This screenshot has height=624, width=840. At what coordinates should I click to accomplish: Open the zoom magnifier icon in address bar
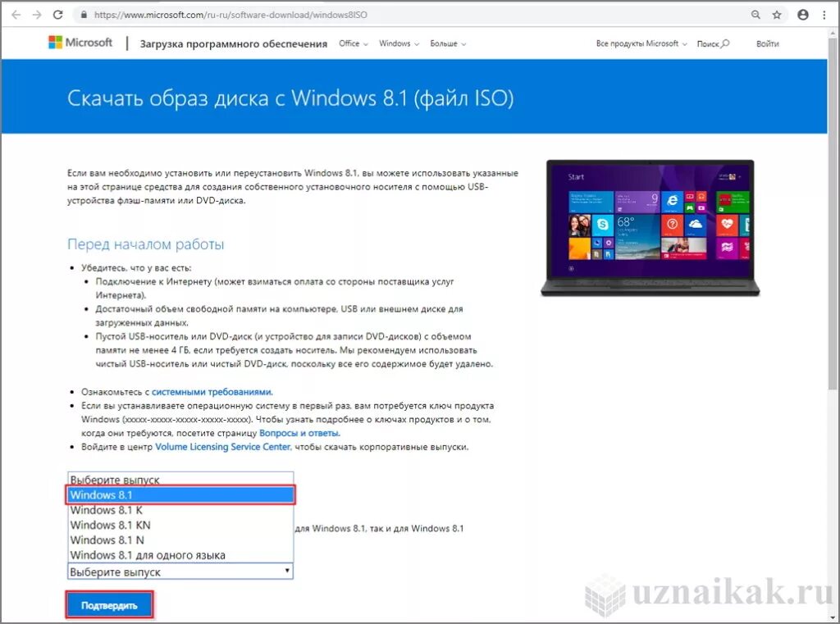[x=756, y=15]
